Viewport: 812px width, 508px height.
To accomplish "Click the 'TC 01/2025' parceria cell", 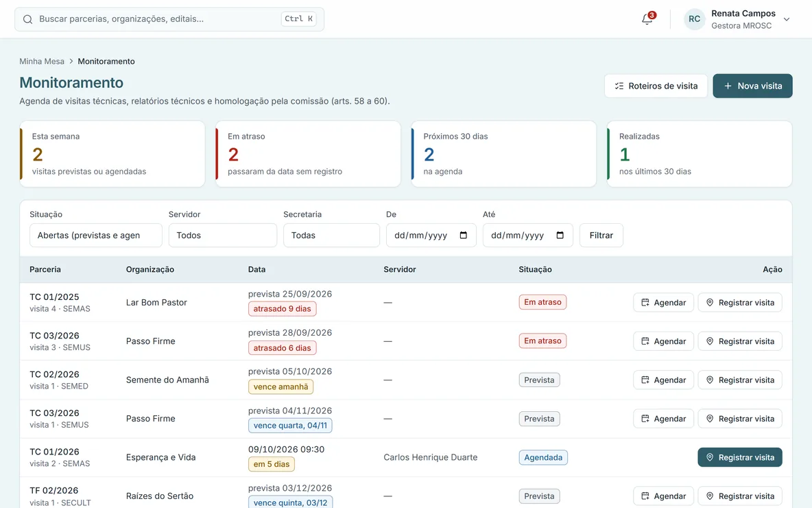I will [54, 297].
